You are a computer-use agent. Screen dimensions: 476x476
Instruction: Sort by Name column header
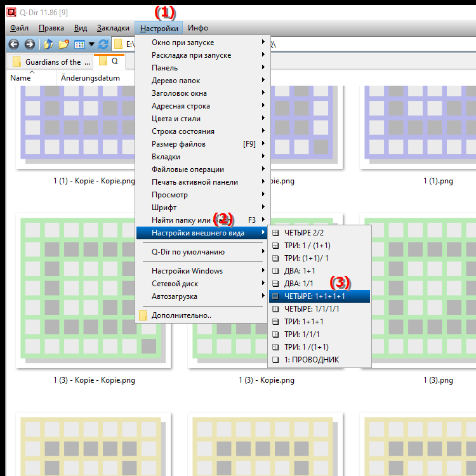coord(20,78)
